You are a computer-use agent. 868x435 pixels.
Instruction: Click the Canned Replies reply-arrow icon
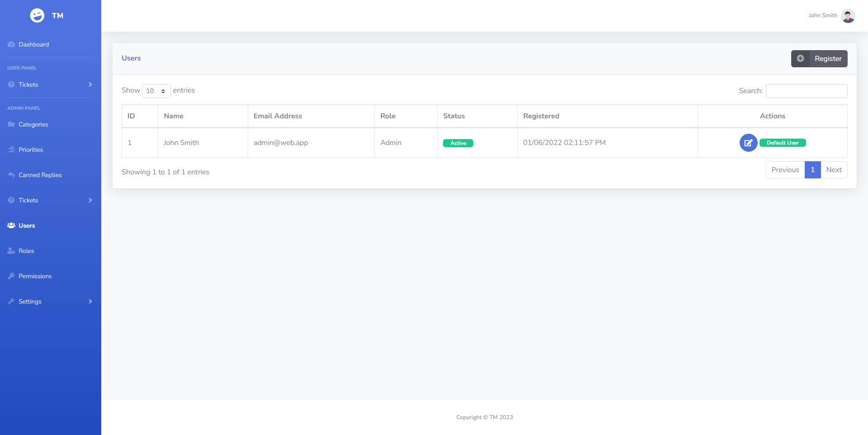(11, 175)
